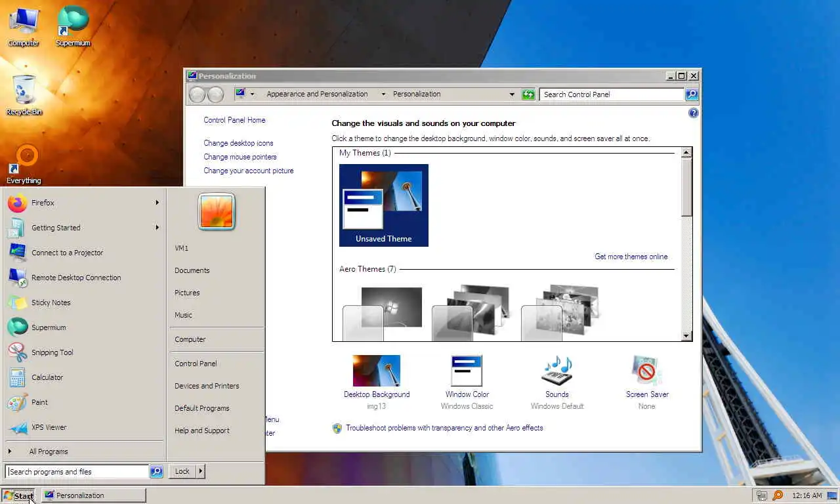The height and width of the screenshot is (504, 840).
Task: Launch Supermium from the Start menu list
Action: [x=83, y=327]
